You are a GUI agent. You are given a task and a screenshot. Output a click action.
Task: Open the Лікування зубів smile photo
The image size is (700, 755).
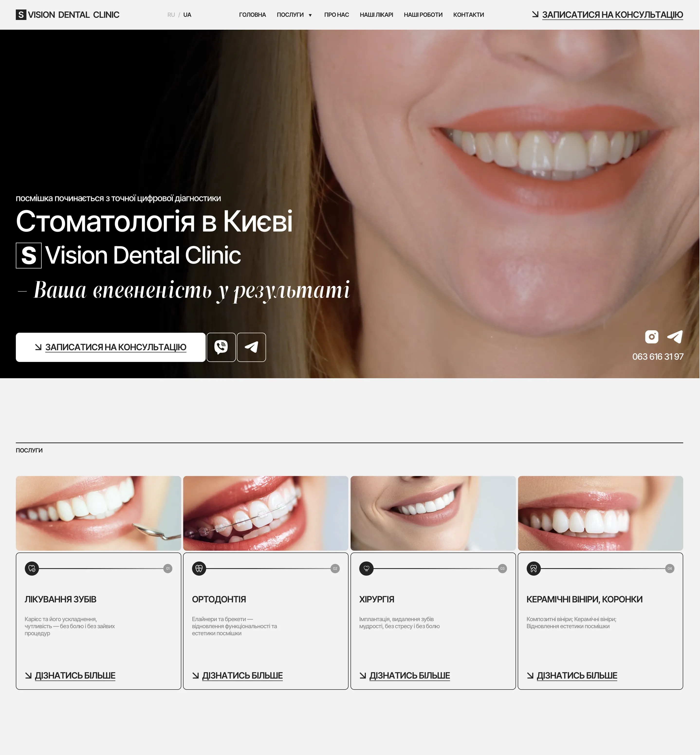pos(99,513)
